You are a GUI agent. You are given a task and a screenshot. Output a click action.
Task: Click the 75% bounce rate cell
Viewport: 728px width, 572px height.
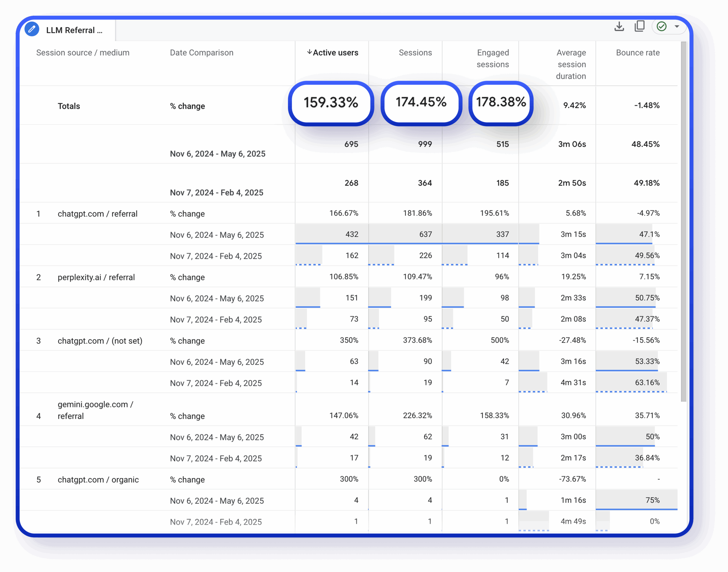point(653,500)
